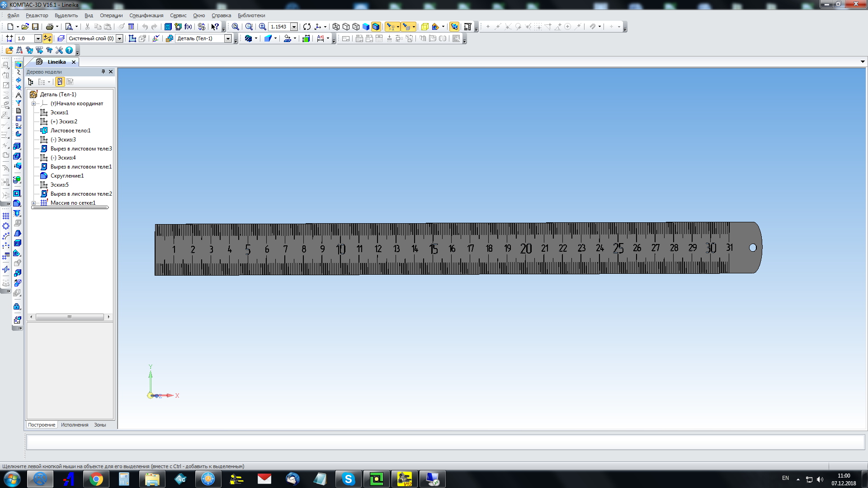The image size is (868, 488).
Task: Open the Спецификация menu
Action: coord(146,15)
